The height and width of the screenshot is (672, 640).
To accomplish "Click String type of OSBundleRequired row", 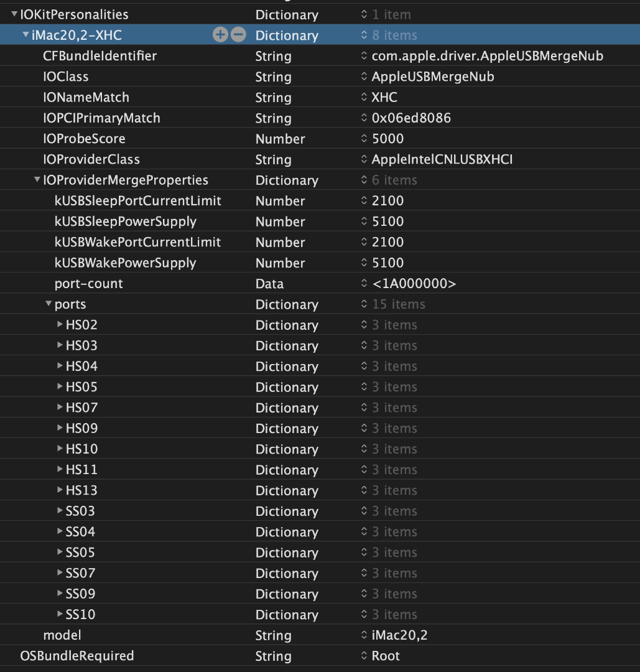I will (x=273, y=656).
